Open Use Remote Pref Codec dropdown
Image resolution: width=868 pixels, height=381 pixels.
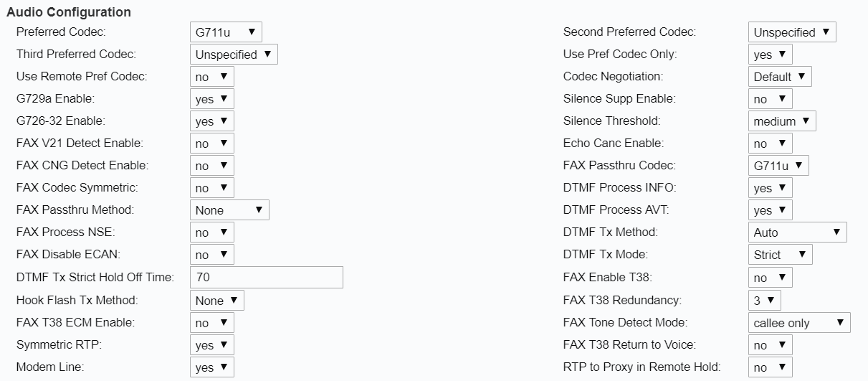click(211, 77)
